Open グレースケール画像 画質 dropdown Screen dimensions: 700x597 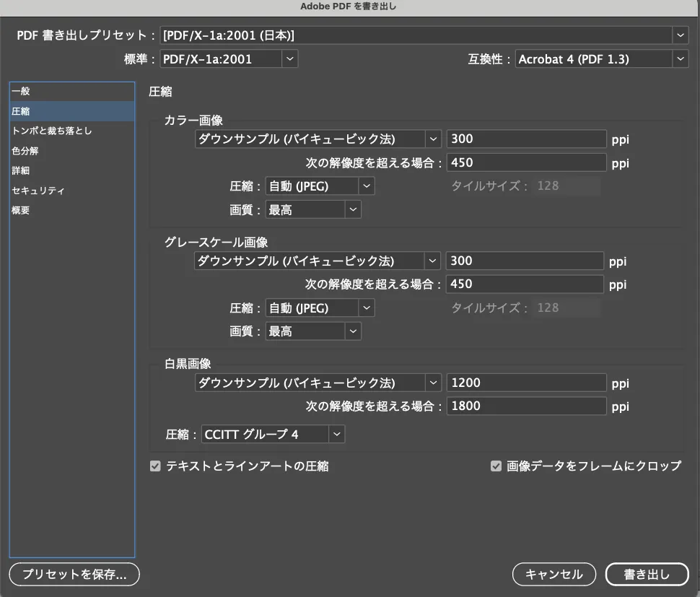point(313,331)
